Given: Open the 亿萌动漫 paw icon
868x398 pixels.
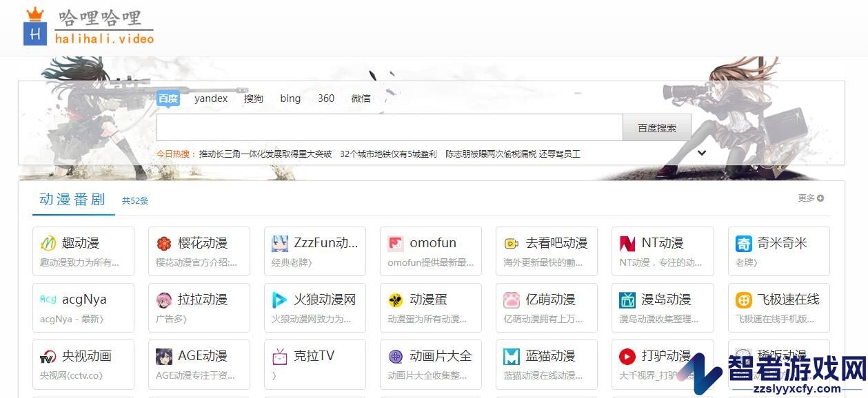Looking at the screenshot, I should coord(512,300).
